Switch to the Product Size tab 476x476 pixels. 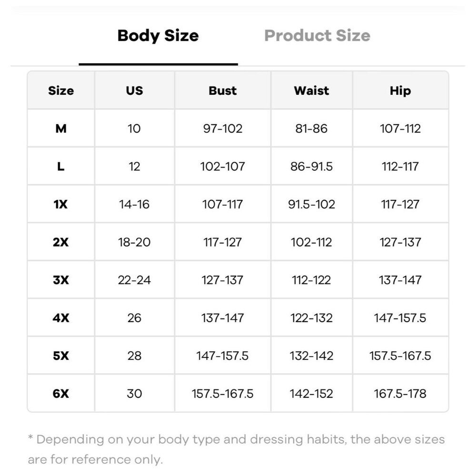(317, 36)
